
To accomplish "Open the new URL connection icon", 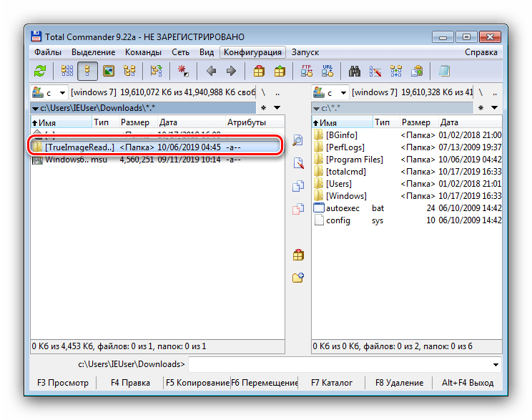I will (x=327, y=71).
